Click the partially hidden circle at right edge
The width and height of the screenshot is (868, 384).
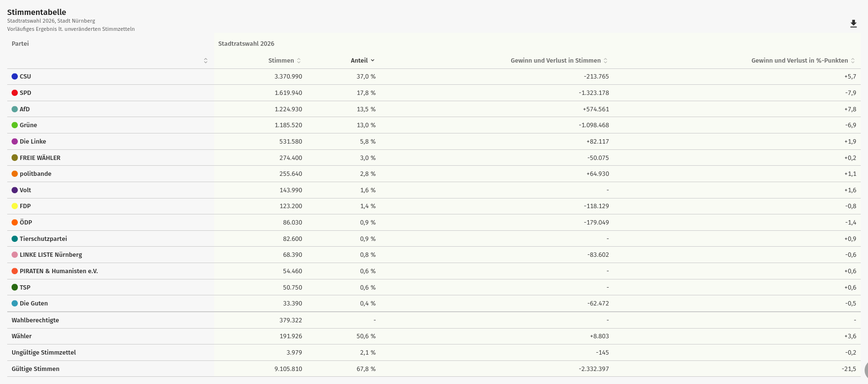(866, 370)
